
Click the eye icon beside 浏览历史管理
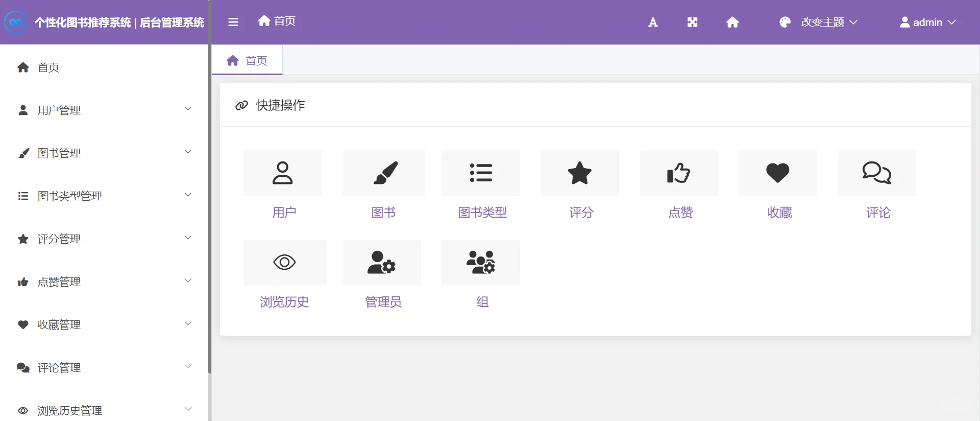(x=23, y=410)
